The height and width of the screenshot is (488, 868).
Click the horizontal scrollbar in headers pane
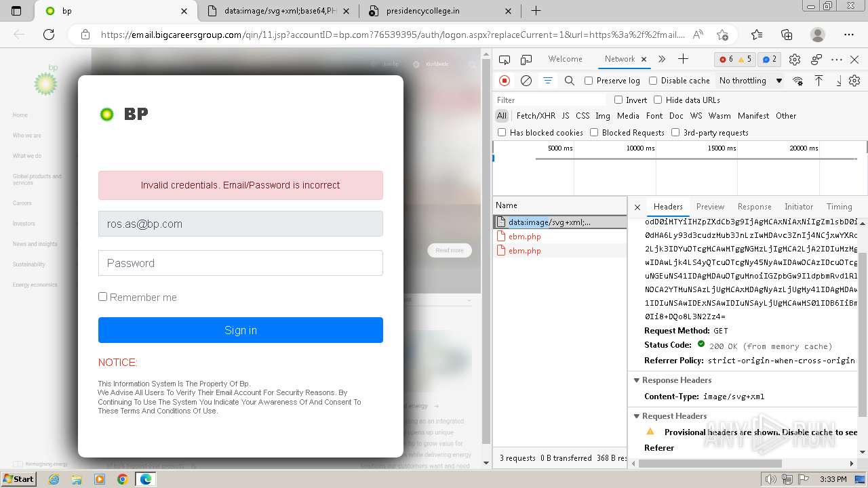tap(710, 464)
